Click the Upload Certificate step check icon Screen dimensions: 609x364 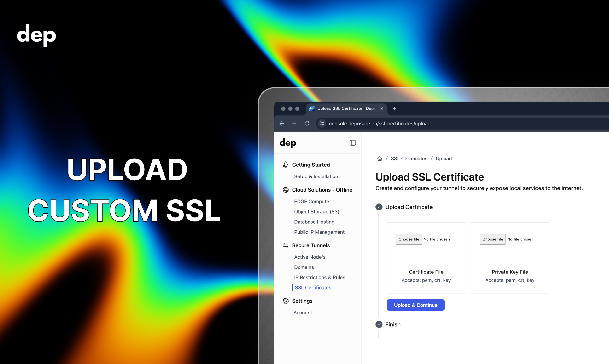(379, 207)
